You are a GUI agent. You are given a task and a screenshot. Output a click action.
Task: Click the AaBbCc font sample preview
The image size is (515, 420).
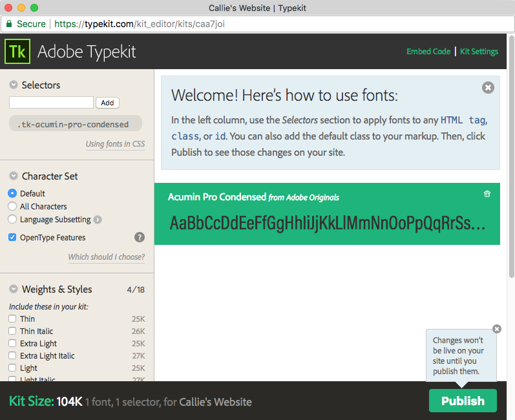pyautogui.click(x=327, y=224)
